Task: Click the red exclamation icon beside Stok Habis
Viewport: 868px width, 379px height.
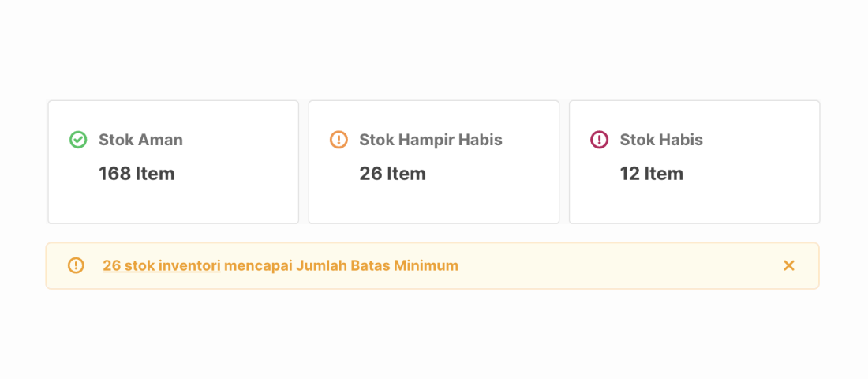Action: [x=600, y=140]
